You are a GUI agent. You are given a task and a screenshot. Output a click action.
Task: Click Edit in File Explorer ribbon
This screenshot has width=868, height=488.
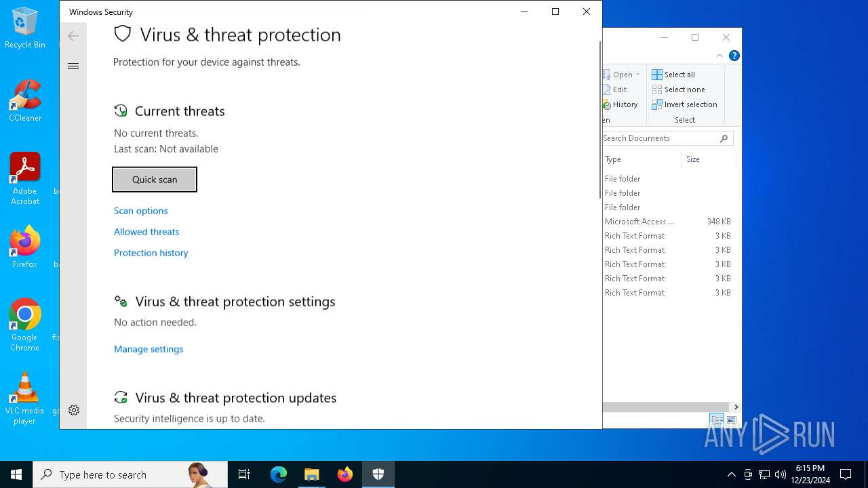click(615, 89)
